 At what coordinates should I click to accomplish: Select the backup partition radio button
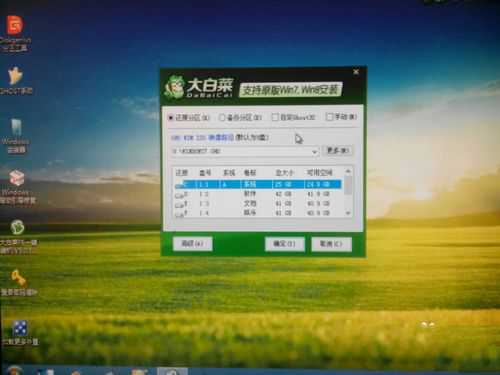tap(222, 118)
